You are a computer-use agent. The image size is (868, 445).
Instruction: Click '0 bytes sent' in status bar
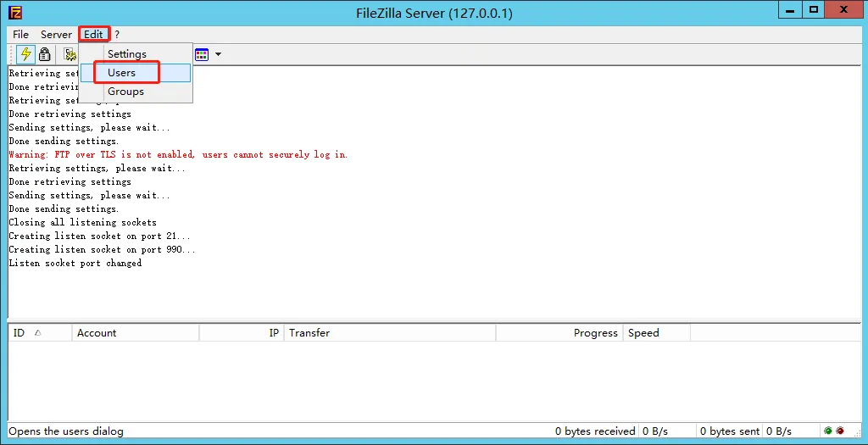730,431
